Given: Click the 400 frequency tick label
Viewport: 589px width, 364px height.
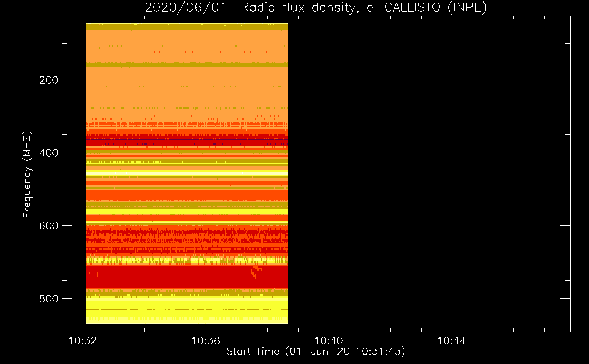Looking at the screenshot, I should 49,153.
